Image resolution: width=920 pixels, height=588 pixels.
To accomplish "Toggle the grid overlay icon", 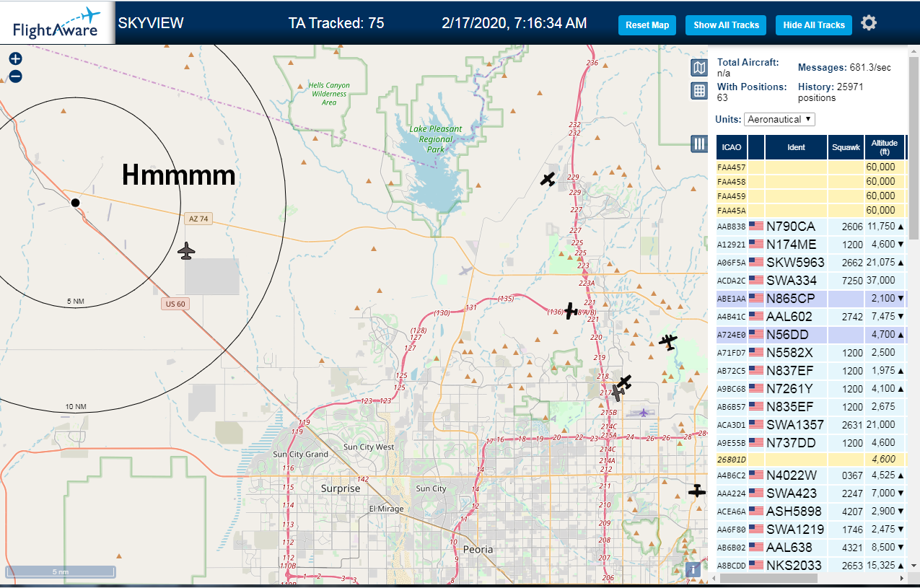I will (698, 90).
